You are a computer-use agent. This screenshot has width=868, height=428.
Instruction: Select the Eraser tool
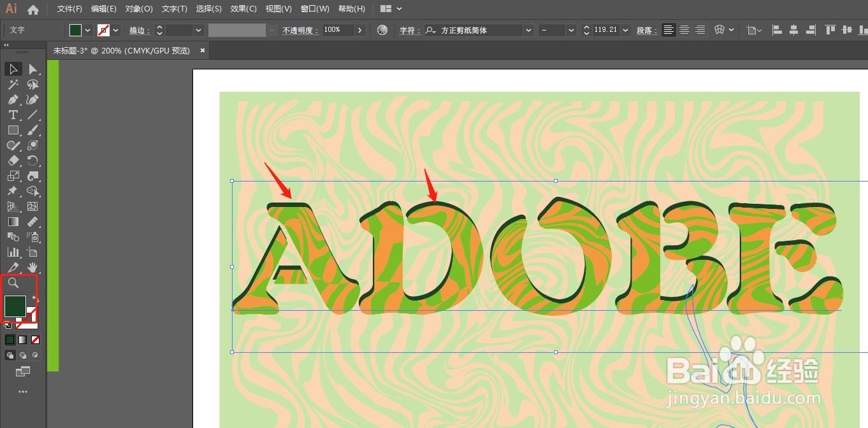pos(13,160)
